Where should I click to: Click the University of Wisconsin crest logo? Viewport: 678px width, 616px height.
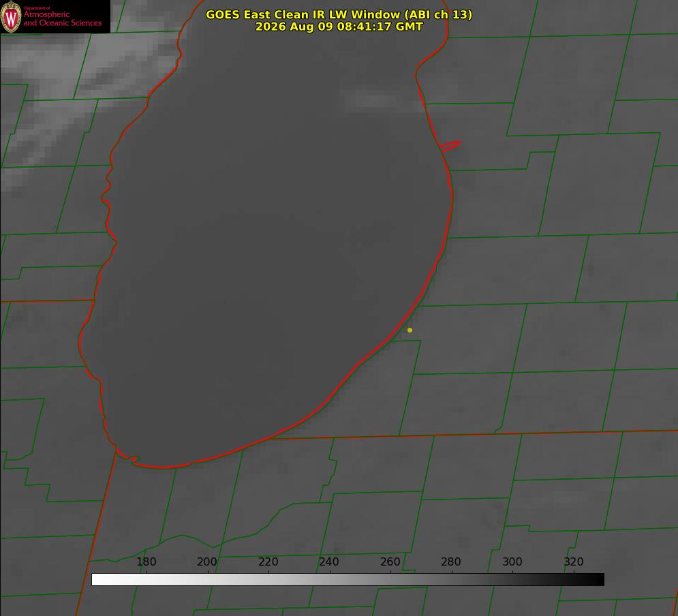tap(11, 16)
